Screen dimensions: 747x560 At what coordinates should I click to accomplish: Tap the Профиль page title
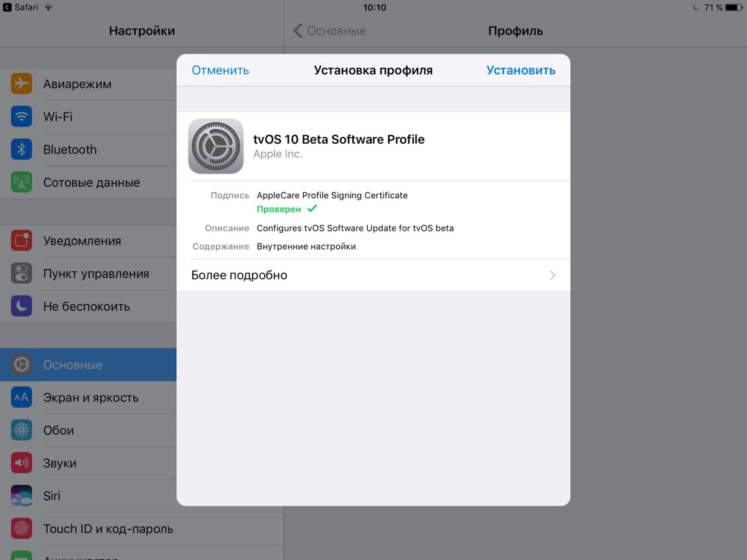515,30
